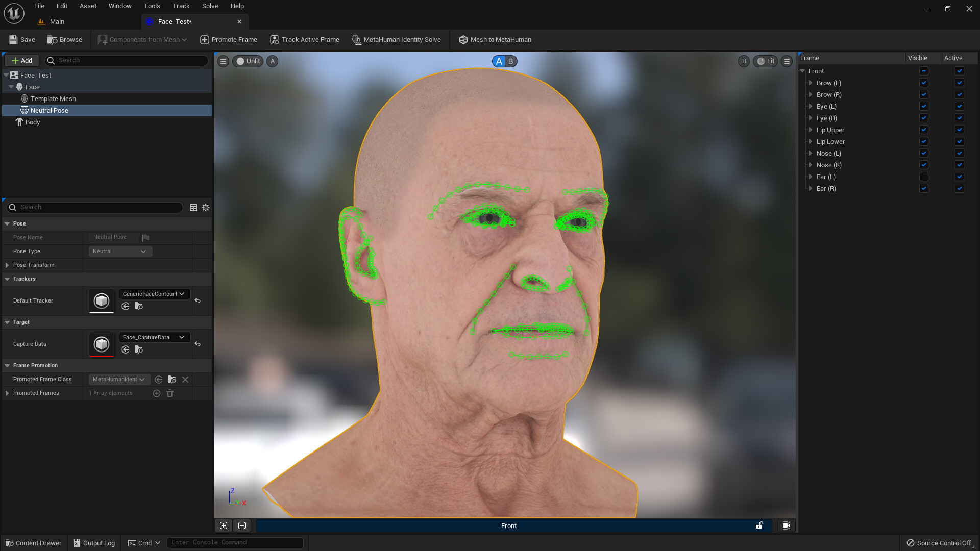Viewport: 980px width, 551px height.
Task: Enable the Visible checkbox for Ear (L)
Action: pos(924,177)
